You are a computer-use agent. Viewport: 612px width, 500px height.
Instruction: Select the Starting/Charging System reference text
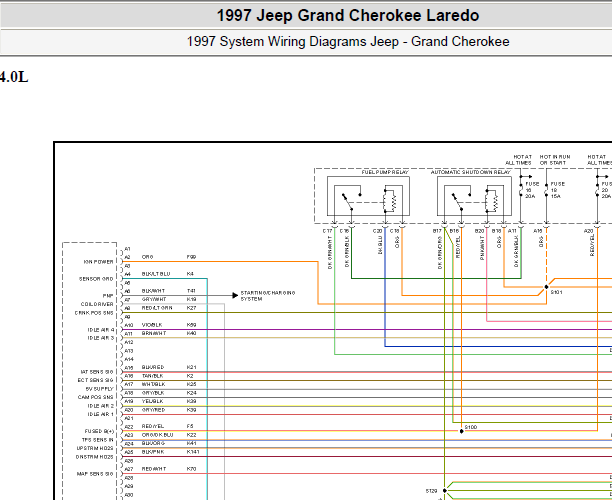(x=268, y=296)
